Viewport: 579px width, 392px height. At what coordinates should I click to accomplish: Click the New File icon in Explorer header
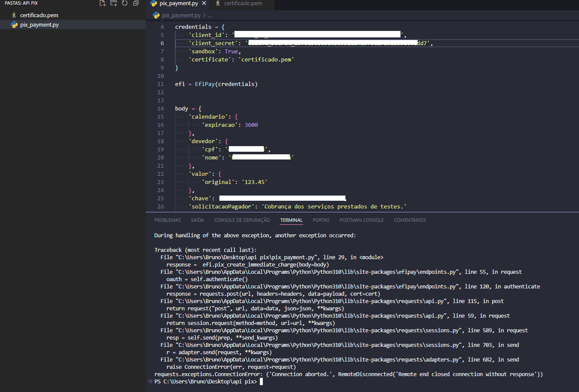coord(102,3)
